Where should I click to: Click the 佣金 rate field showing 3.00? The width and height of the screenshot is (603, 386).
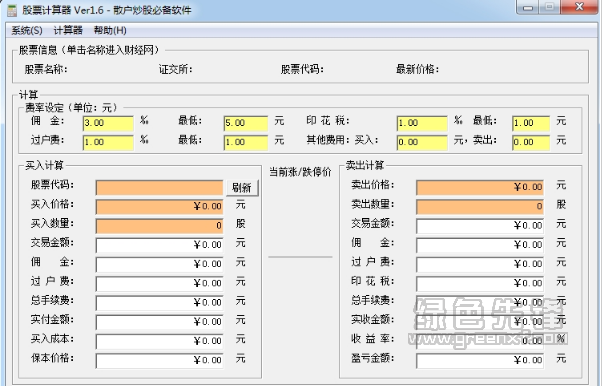point(108,123)
